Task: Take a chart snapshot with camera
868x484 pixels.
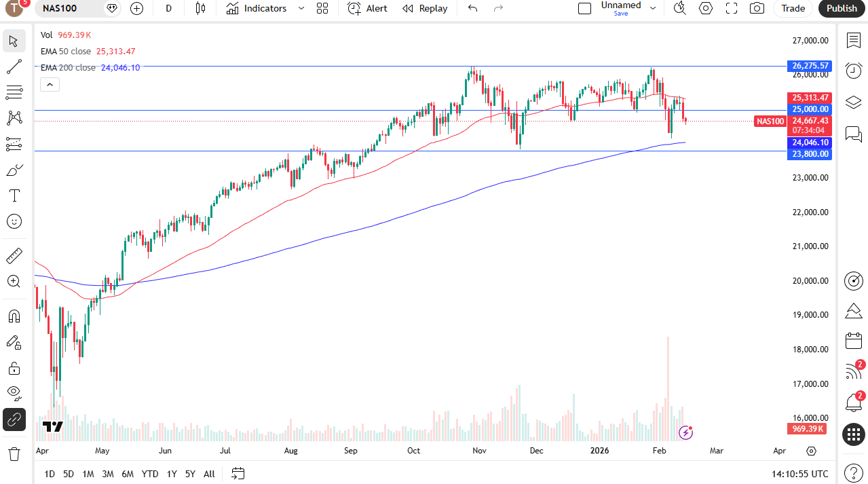Action: point(757,8)
